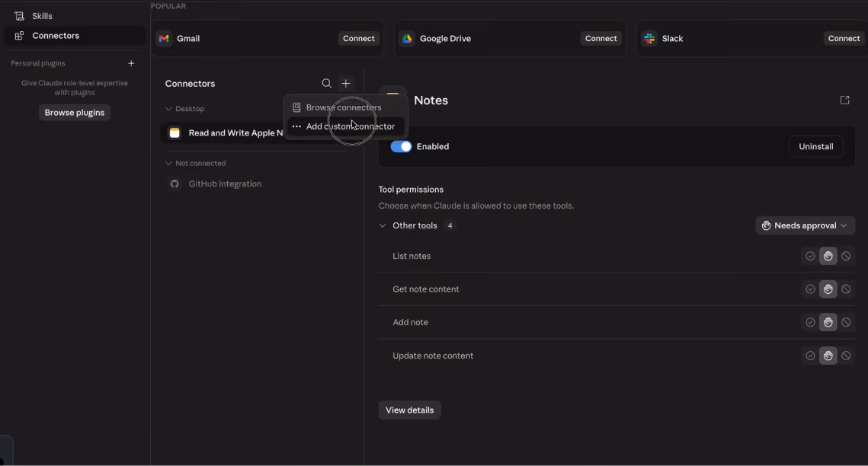Viewport: 868px width, 466px height.
Task: Click the List notes tool label
Action: click(412, 256)
